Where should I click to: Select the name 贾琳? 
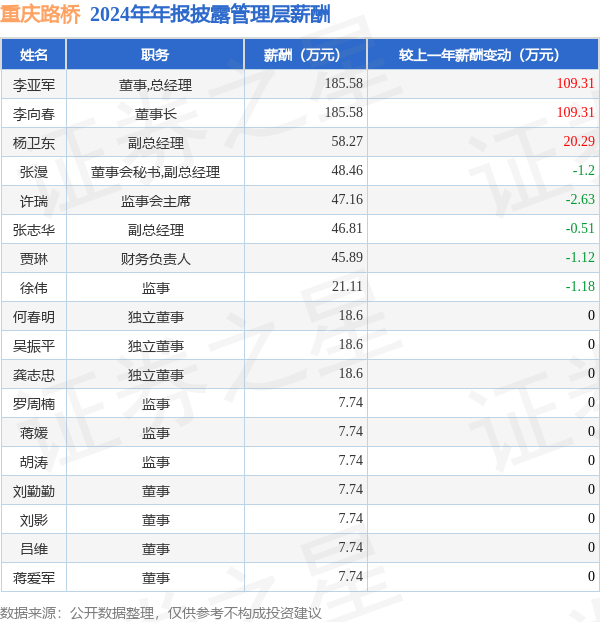pos(34,259)
